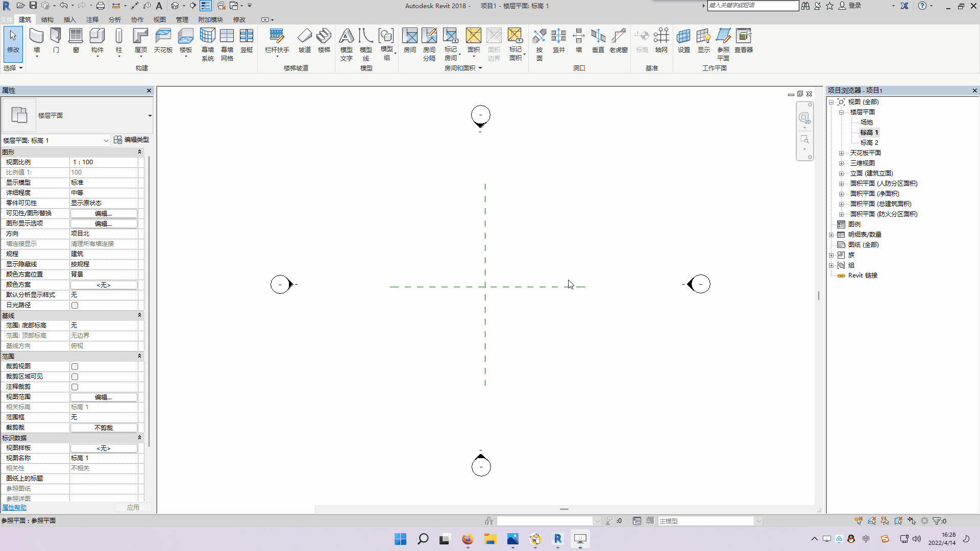Switch to the 注释 ribbon tab
The width and height of the screenshot is (980, 551).
pyautogui.click(x=92, y=19)
